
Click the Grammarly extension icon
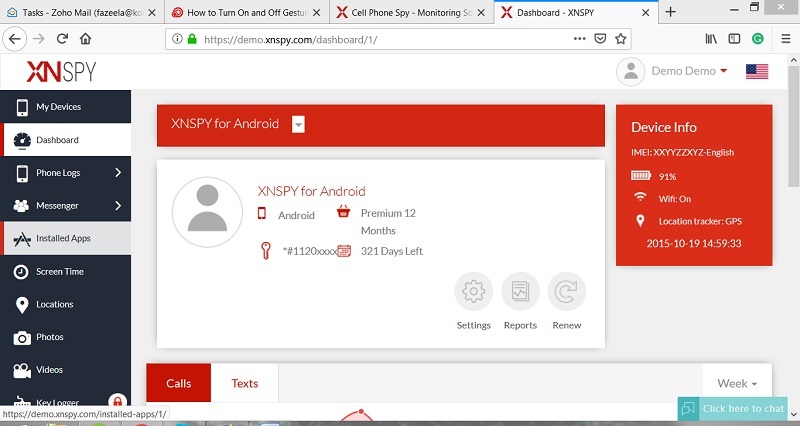coord(758,39)
